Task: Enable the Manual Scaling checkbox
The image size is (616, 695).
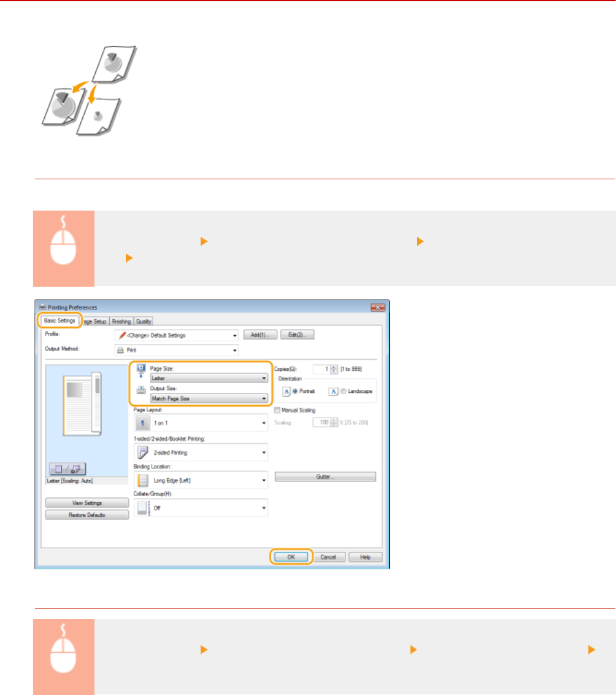Action: pyautogui.click(x=277, y=410)
